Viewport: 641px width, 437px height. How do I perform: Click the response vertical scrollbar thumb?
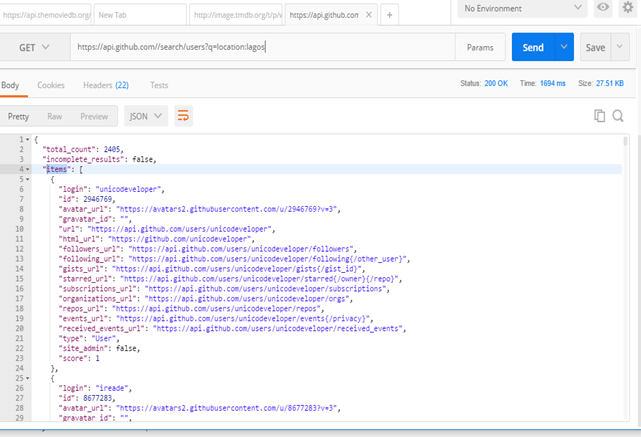click(625, 141)
